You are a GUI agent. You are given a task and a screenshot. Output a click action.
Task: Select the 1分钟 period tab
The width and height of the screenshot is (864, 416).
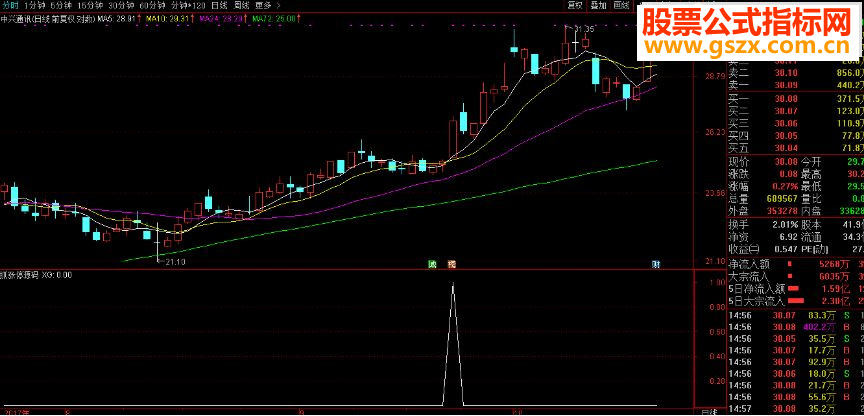coord(33,6)
